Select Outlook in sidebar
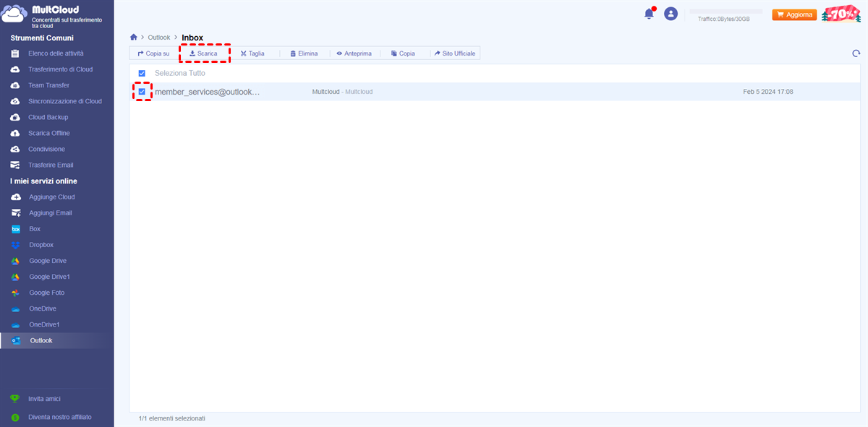Viewport: 868px width, 427px height. click(x=56, y=340)
